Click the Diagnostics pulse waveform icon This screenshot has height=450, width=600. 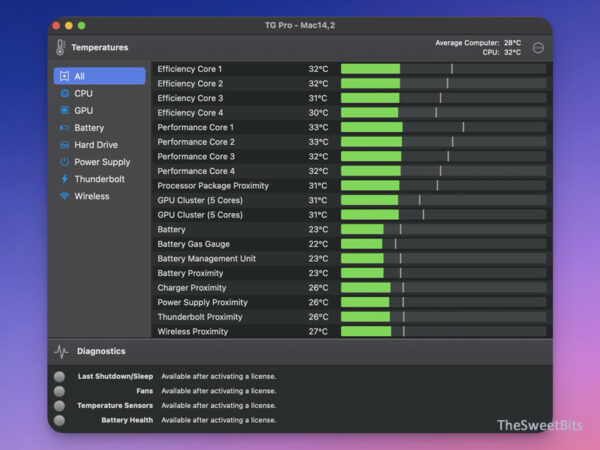pos(61,351)
